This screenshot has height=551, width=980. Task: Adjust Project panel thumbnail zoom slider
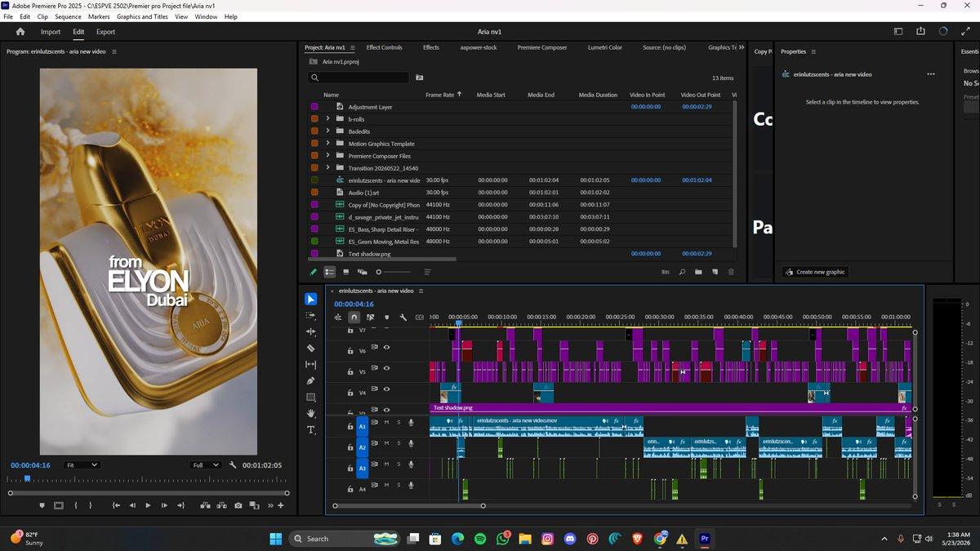(x=393, y=272)
